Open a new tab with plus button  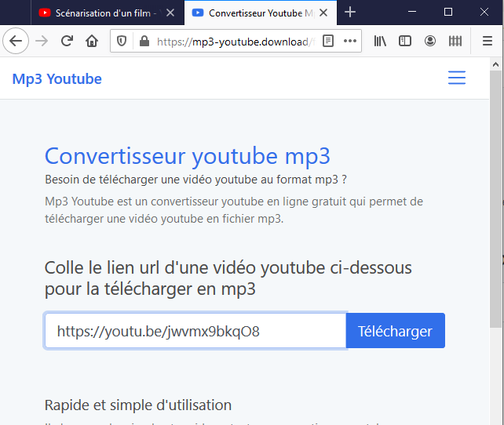[350, 13]
